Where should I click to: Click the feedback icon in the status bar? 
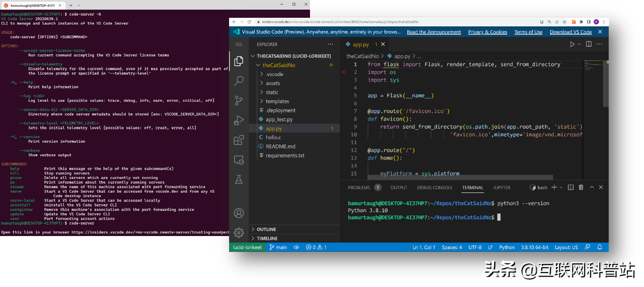coord(588,247)
